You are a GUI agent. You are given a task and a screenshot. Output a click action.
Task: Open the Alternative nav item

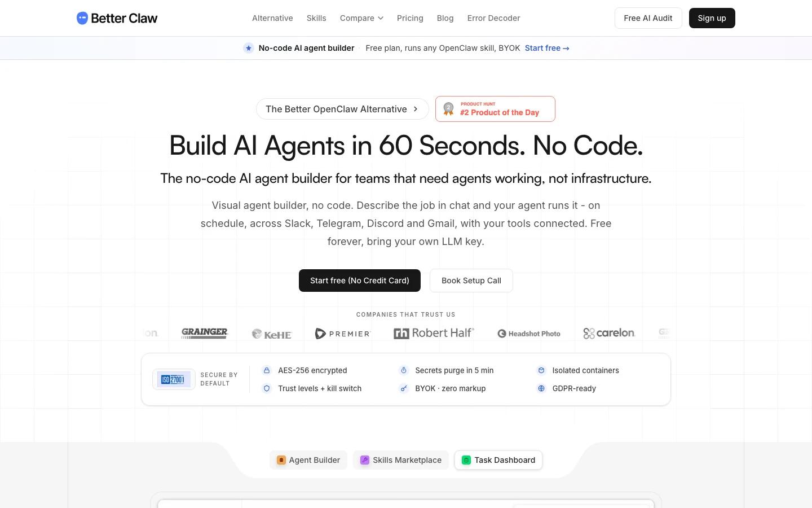272,18
